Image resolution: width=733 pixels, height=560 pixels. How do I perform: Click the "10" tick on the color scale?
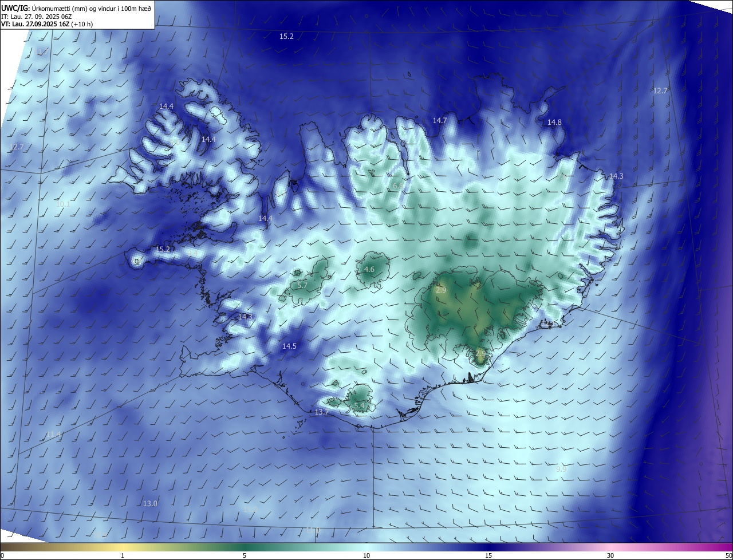point(366,555)
